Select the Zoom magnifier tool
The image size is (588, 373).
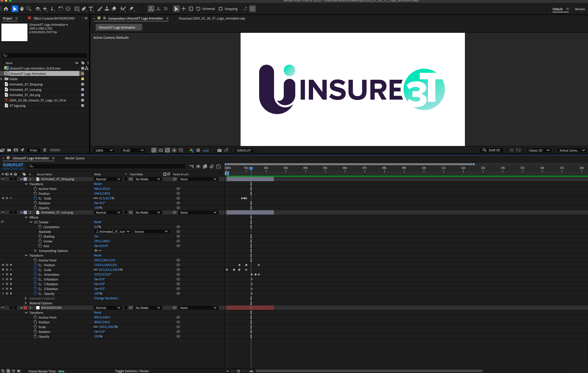29,9
